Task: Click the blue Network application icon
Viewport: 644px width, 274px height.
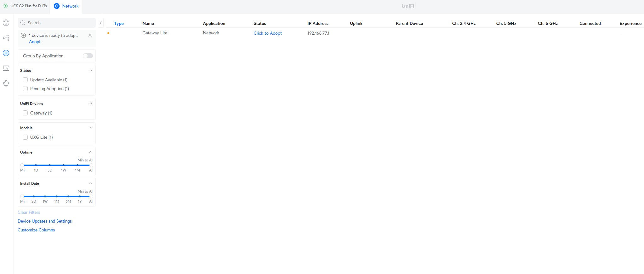Action: click(57, 6)
